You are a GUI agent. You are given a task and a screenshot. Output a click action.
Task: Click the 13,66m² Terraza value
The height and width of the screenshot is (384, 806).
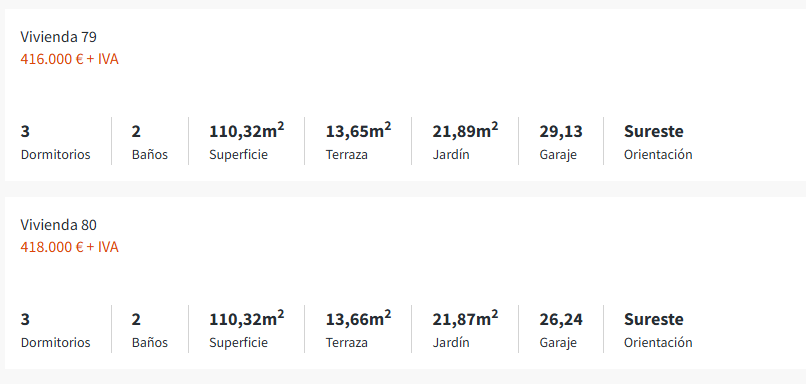[358, 319]
